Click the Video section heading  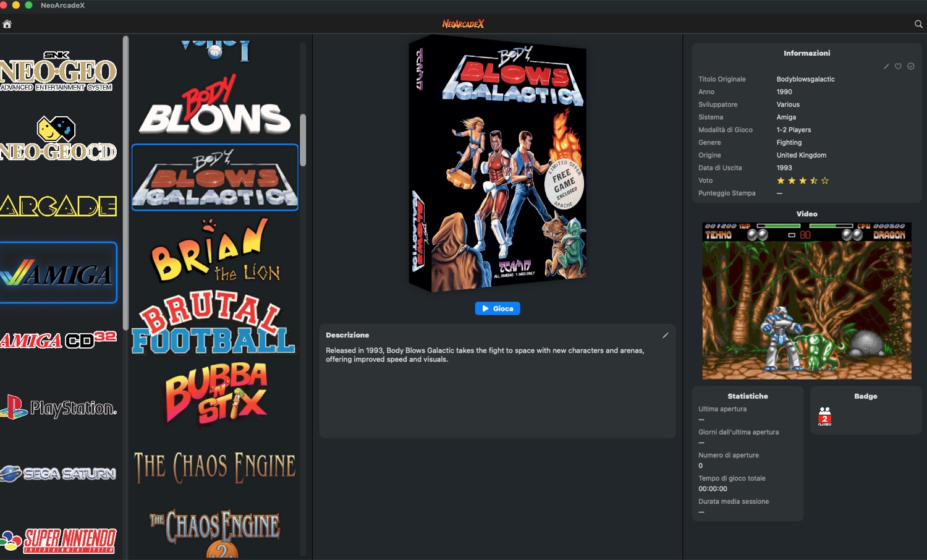[806, 214]
